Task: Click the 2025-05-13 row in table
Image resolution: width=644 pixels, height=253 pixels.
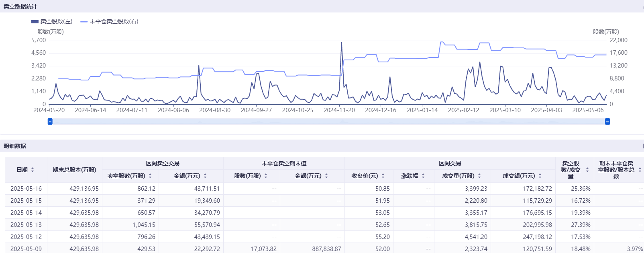Action: coord(26,224)
